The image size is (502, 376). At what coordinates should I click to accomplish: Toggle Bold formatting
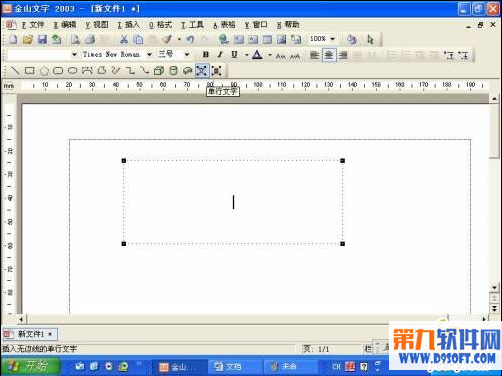click(x=206, y=54)
